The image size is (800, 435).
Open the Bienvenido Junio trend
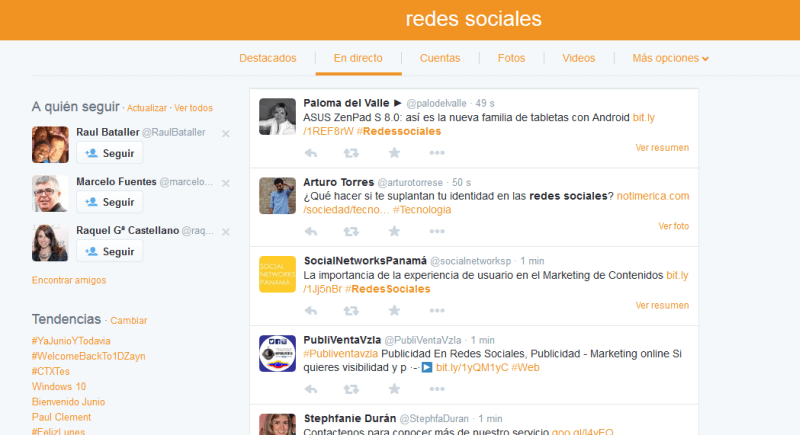point(68,402)
